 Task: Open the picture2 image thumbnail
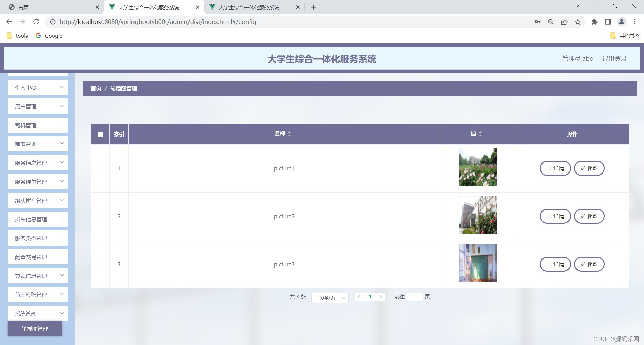(478, 215)
